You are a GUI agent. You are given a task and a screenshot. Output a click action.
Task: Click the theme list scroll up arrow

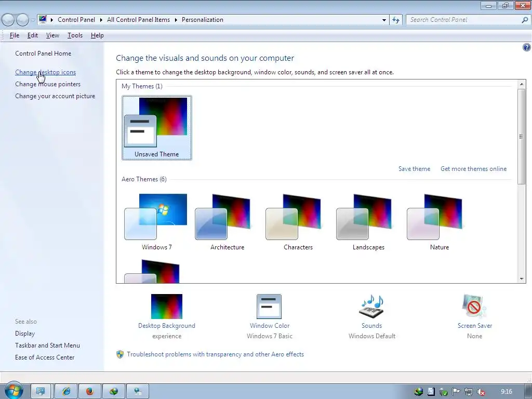522,84
